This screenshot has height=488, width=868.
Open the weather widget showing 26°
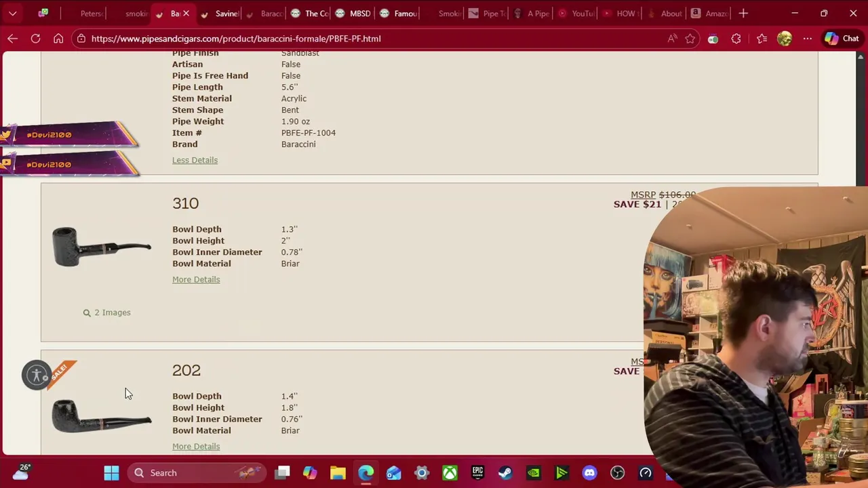(22, 472)
